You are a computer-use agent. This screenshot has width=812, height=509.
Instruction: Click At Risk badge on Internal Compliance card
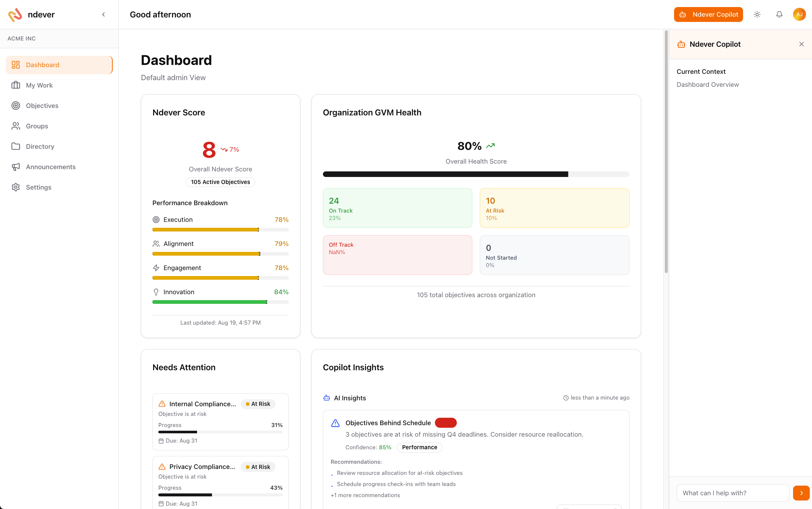tap(258, 404)
